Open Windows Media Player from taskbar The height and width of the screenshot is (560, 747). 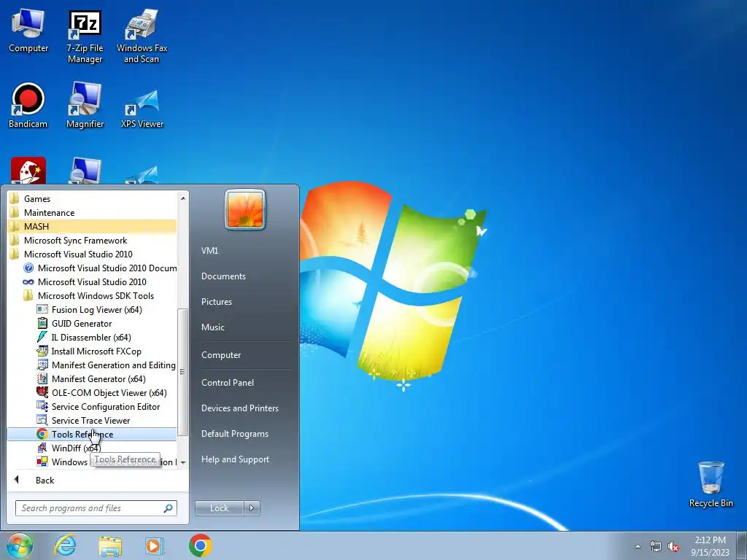[x=155, y=545]
